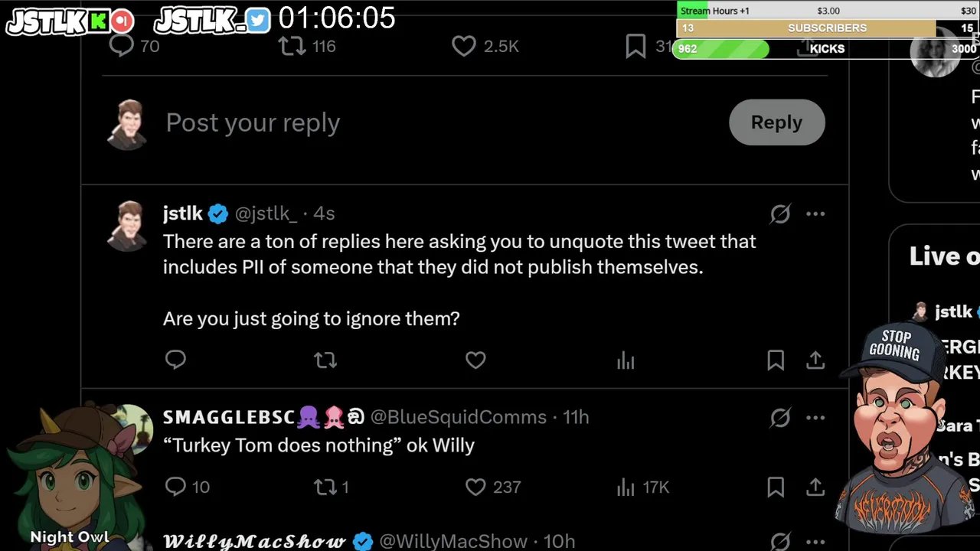This screenshot has height=551, width=980.
Task: Like the main tweet with 2.5K likes
Action: coord(464,47)
